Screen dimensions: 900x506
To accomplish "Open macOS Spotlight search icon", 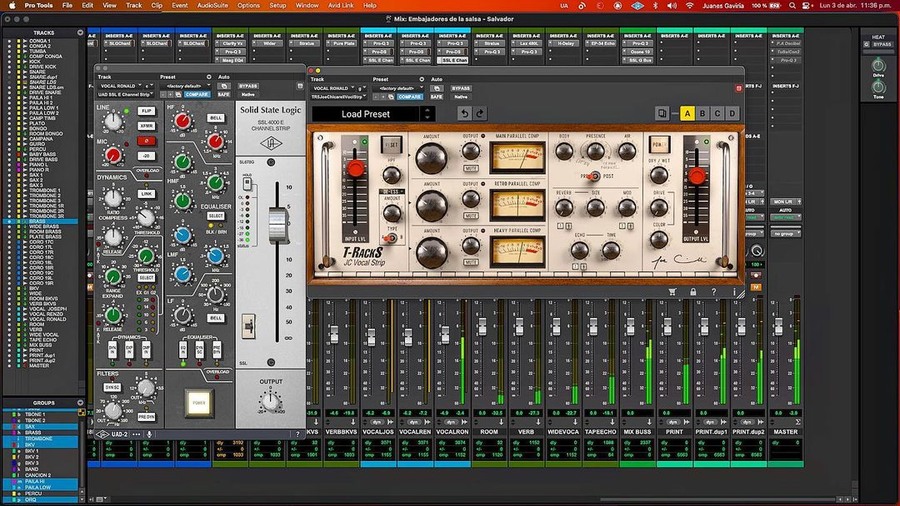I will pos(792,5).
